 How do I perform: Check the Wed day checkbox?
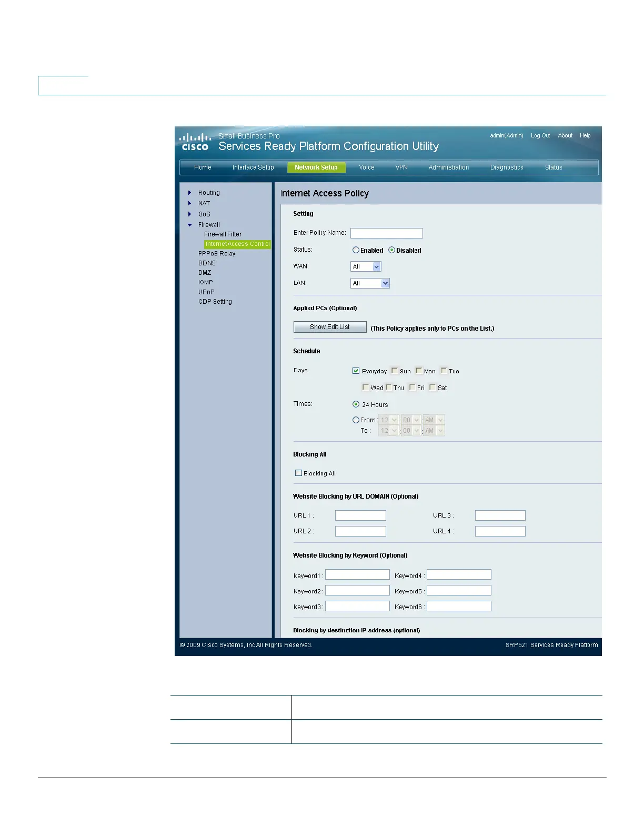point(366,388)
